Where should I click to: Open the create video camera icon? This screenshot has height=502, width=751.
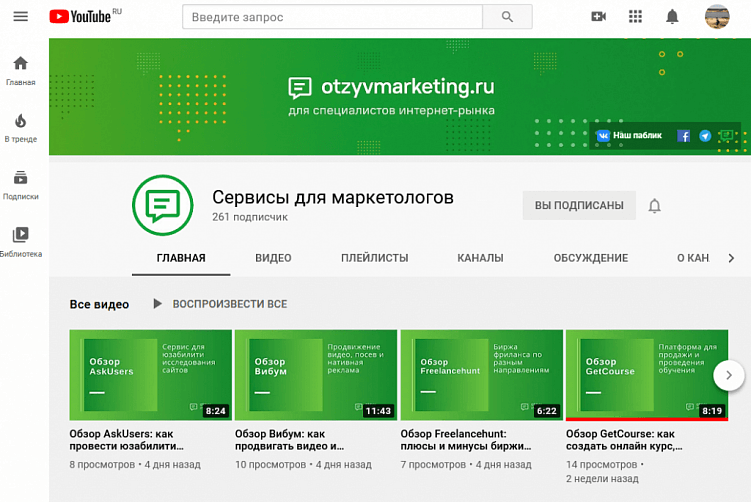tap(598, 17)
